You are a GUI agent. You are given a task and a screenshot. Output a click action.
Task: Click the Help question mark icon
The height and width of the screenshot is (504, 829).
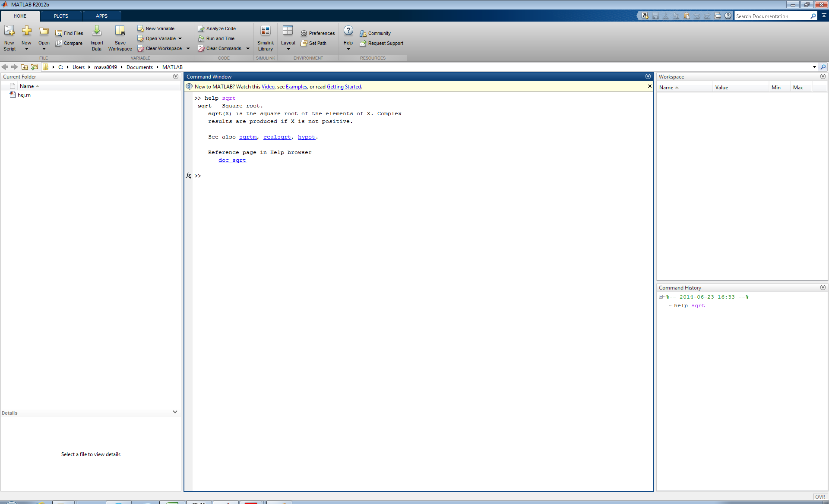(x=348, y=31)
